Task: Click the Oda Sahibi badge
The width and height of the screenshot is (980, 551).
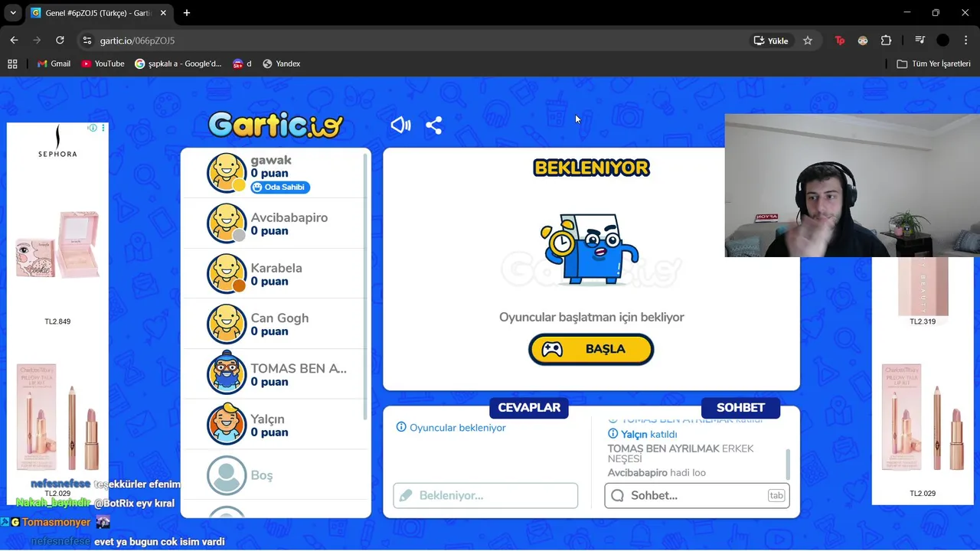Action: coord(280,187)
